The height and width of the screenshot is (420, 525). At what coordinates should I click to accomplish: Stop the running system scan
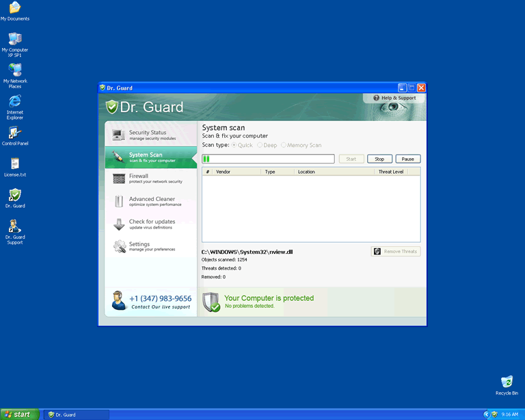click(x=379, y=159)
